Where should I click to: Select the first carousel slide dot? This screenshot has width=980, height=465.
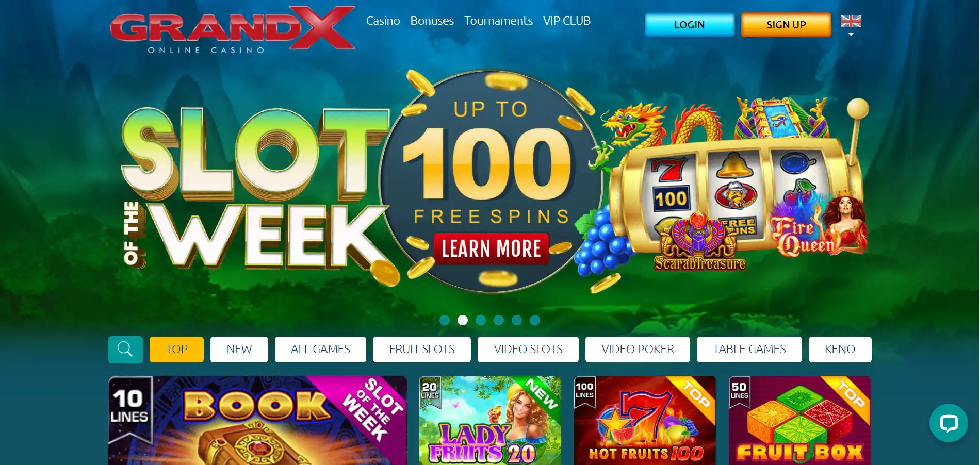tap(445, 320)
